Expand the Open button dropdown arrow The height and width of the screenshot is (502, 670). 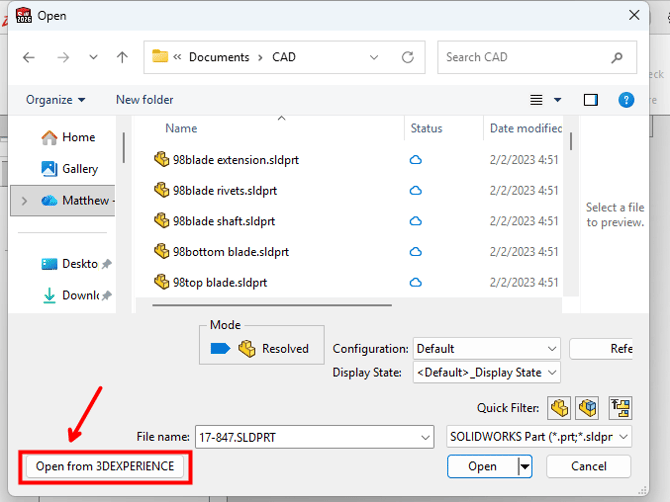(525, 466)
